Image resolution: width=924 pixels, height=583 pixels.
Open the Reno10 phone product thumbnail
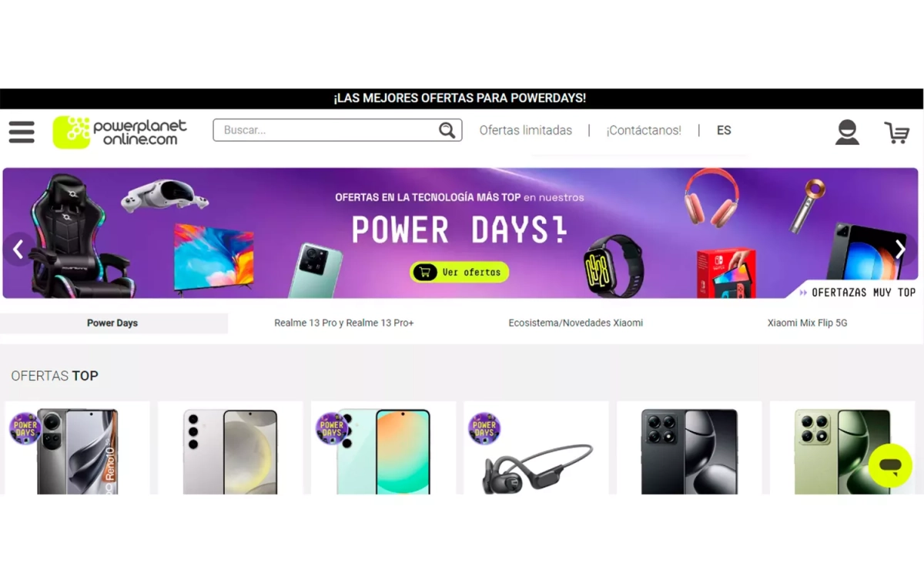77,448
